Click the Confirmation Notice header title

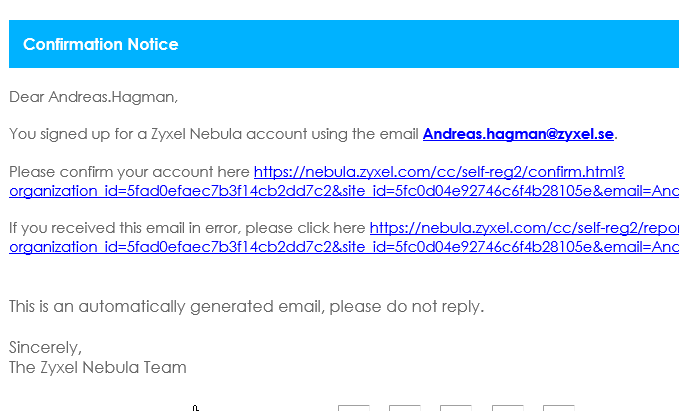tap(100, 44)
